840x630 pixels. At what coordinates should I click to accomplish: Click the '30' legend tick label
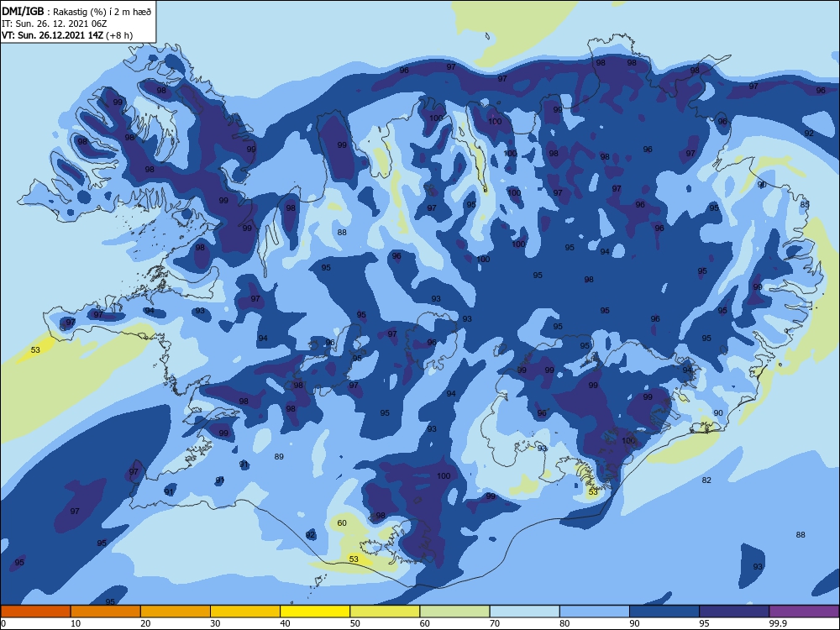[215, 623]
